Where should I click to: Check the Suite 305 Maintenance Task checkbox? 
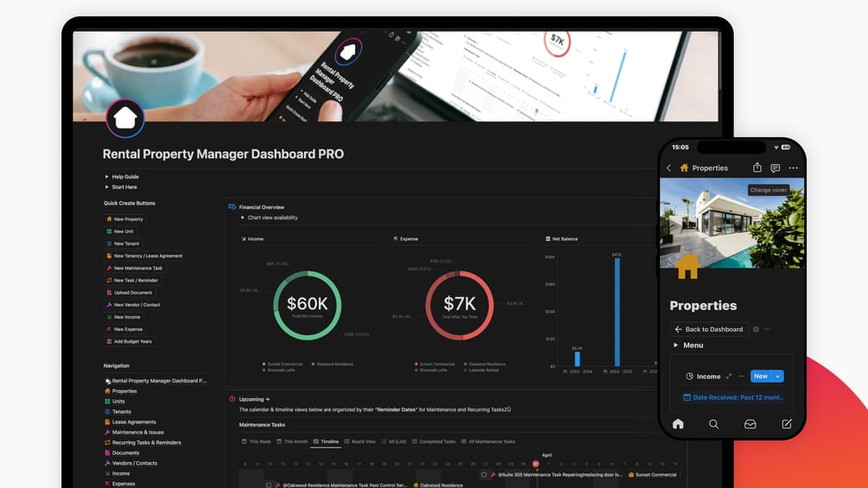coord(484,475)
